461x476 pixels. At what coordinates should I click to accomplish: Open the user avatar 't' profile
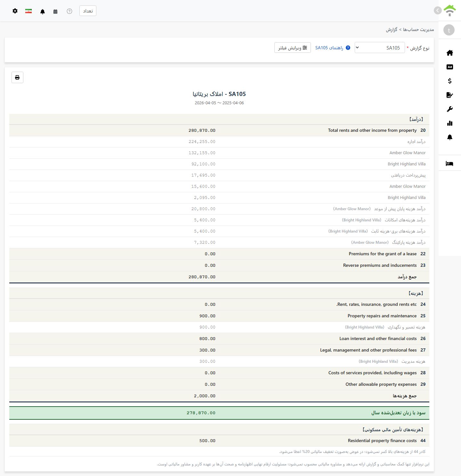tap(449, 30)
